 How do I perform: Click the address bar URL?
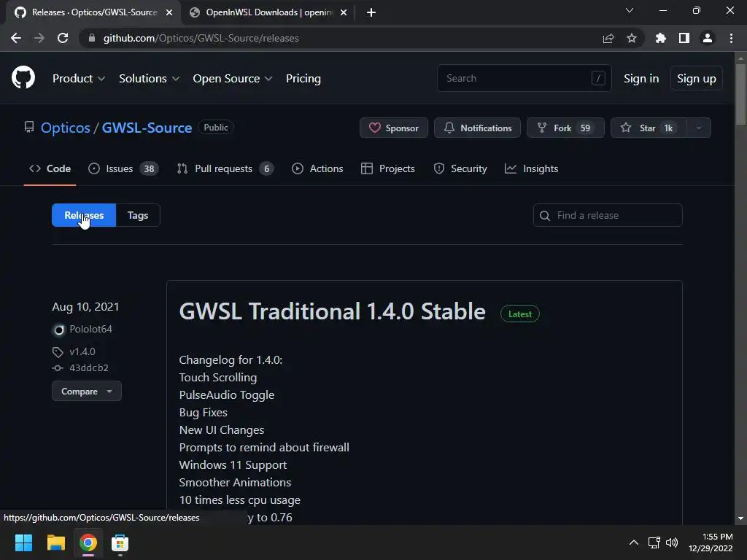tap(201, 38)
